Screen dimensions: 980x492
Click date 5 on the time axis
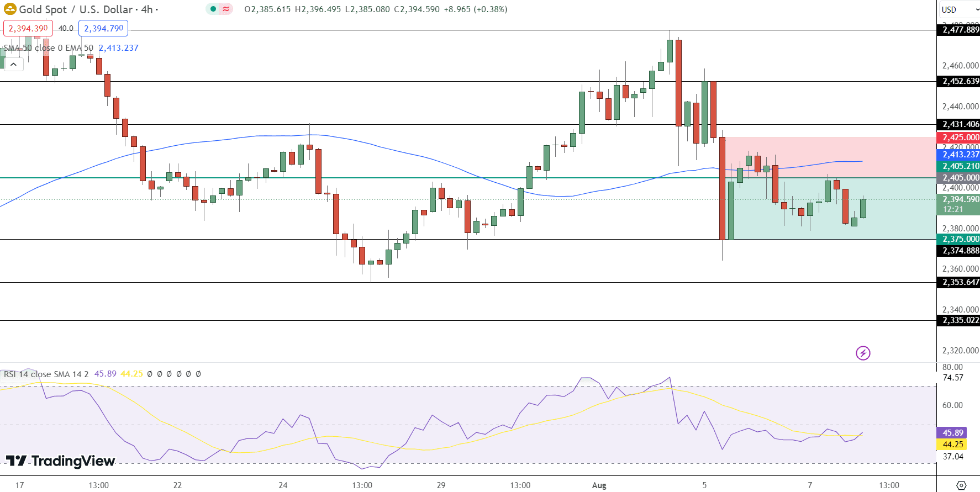(x=704, y=485)
